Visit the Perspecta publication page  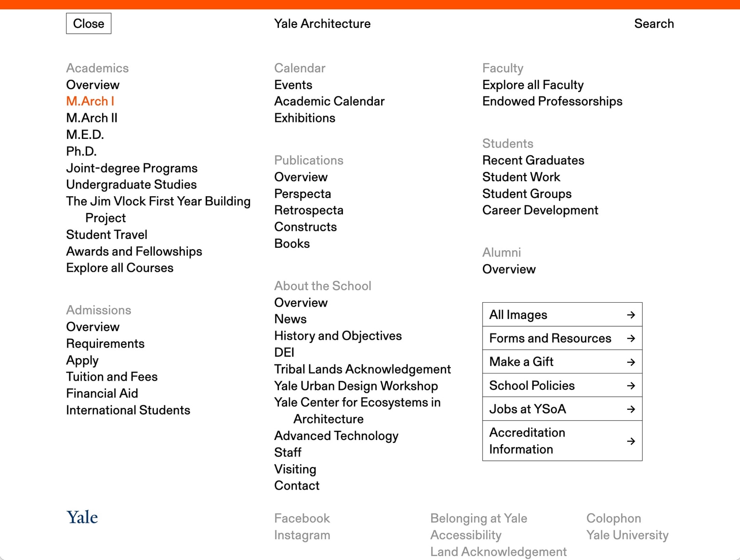(x=303, y=194)
